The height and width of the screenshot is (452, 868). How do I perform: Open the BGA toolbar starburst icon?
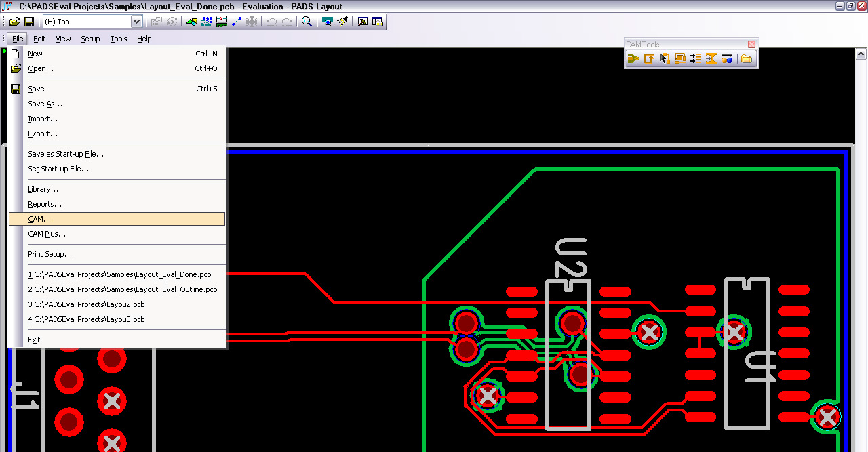coord(252,22)
